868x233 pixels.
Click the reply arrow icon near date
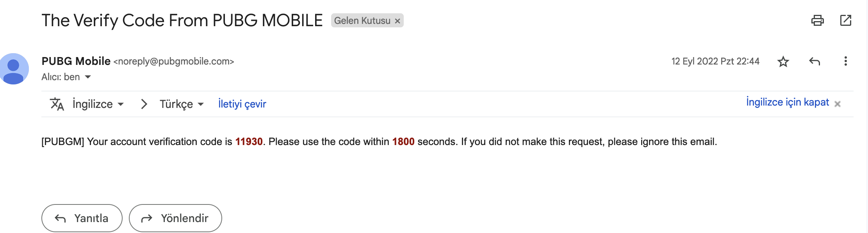pyautogui.click(x=815, y=61)
